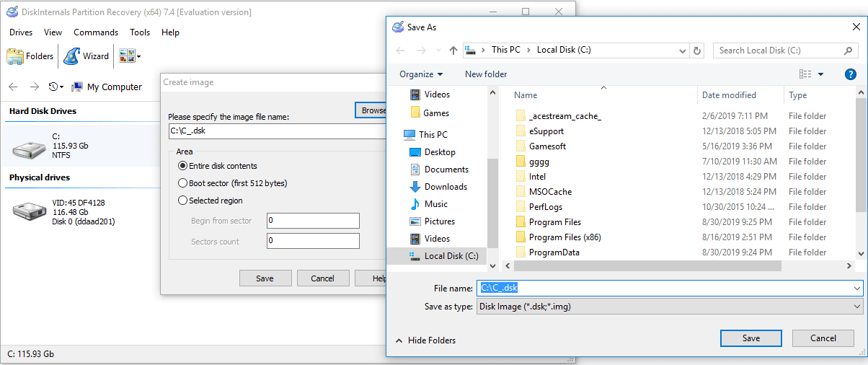Open the Commands menu

[95, 32]
